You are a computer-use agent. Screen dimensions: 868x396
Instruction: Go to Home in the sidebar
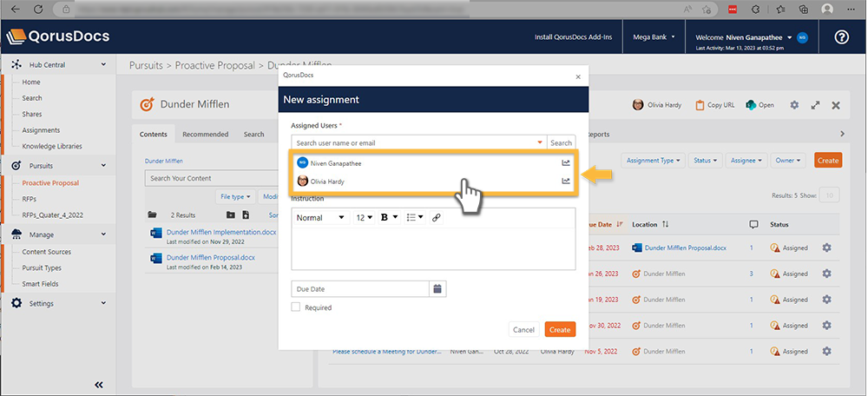point(31,82)
